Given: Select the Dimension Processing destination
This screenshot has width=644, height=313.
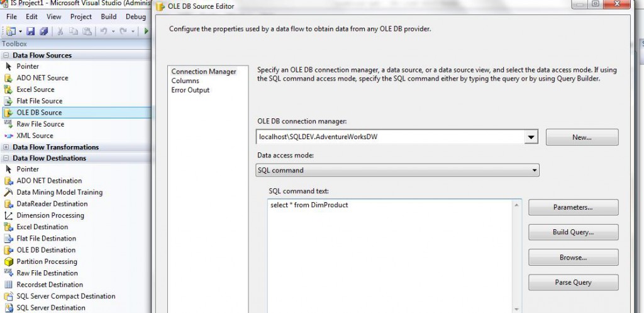Looking at the screenshot, I should tap(50, 215).
